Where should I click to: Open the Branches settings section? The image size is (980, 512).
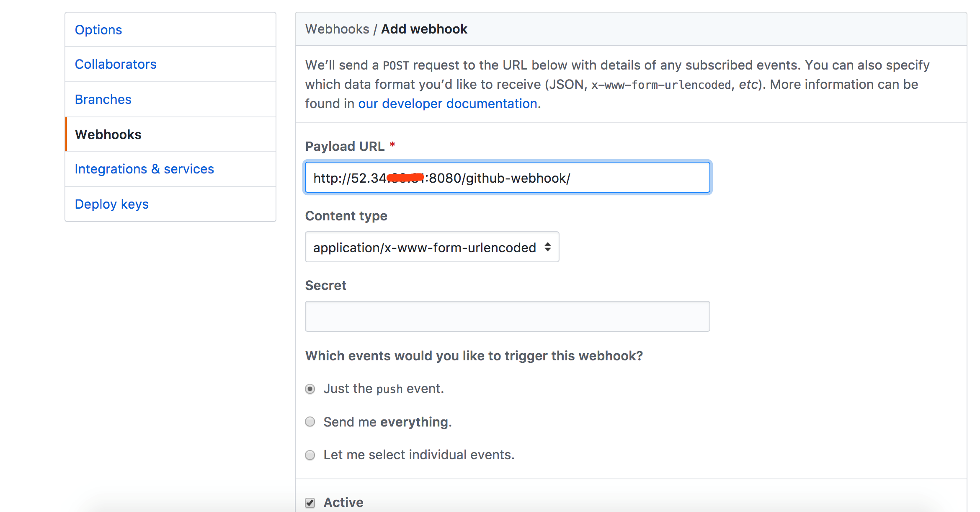pyautogui.click(x=103, y=99)
